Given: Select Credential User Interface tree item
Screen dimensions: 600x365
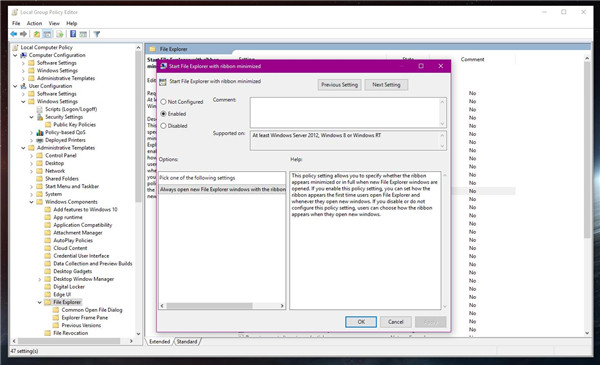Looking at the screenshot, I should click(x=81, y=256).
